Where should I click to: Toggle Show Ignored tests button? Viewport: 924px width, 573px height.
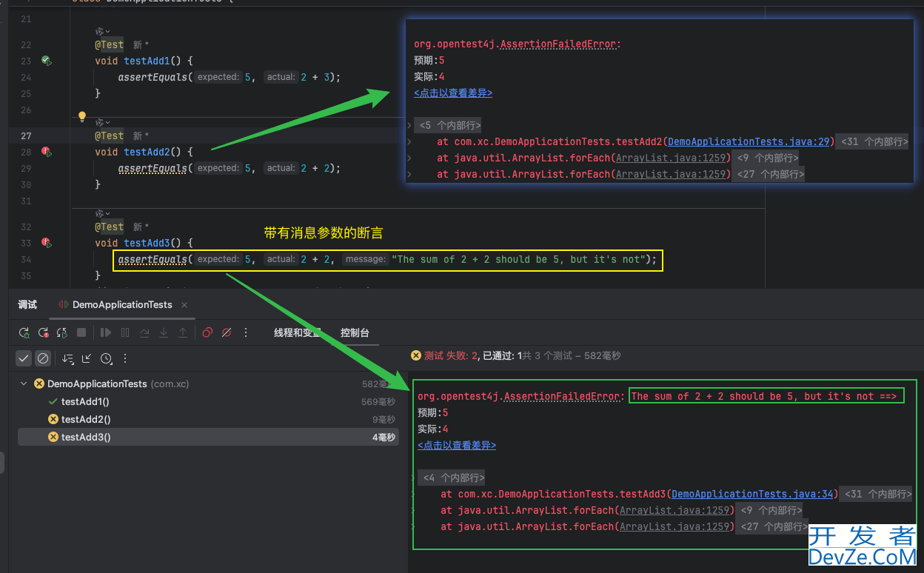pos(43,358)
